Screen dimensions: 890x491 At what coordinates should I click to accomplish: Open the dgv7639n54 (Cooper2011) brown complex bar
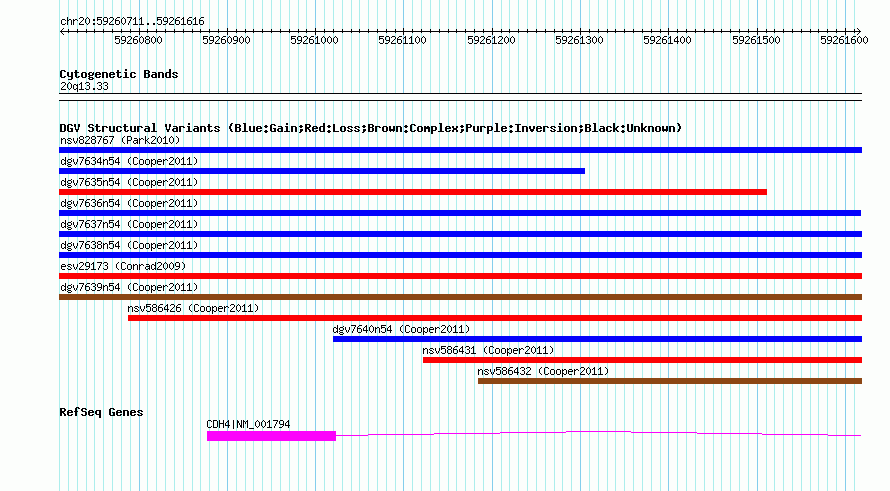(460, 297)
